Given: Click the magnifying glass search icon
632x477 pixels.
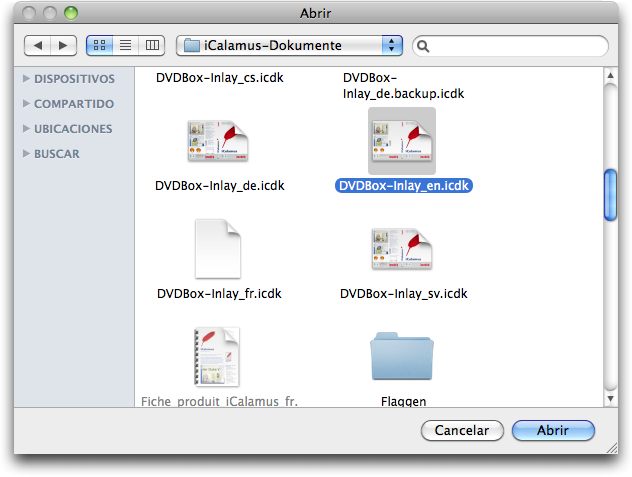Looking at the screenshot, I should click(423, 46).
